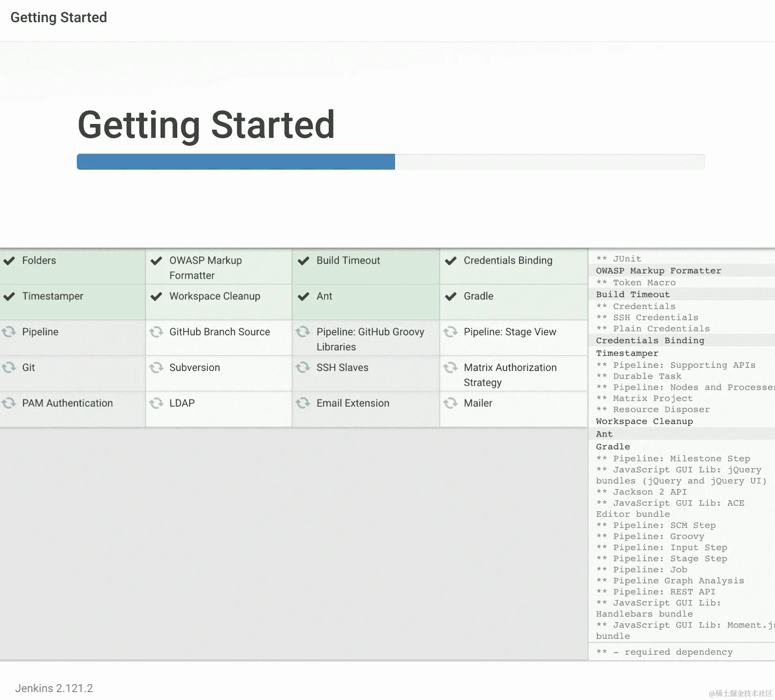
Task: Click the pending icon beside SSH Slaves
Action: click(x=303, y=367)
